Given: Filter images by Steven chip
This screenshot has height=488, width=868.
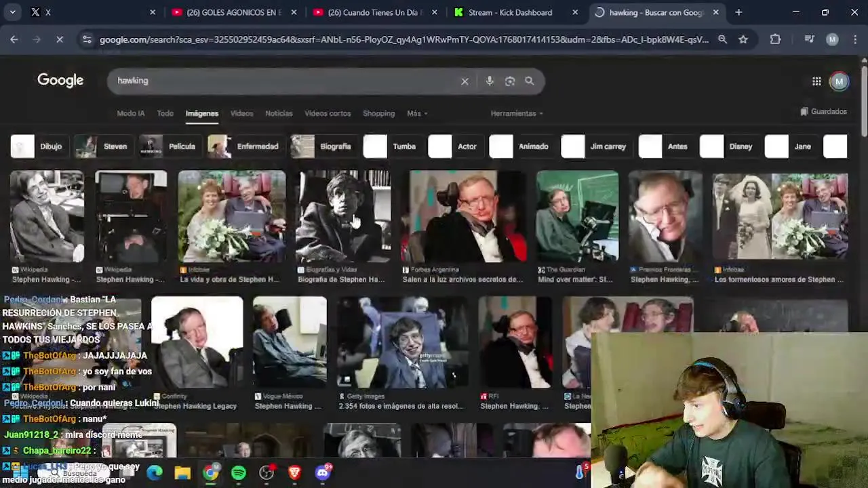Looking at the screenshot, I should [x=102, y=146].
